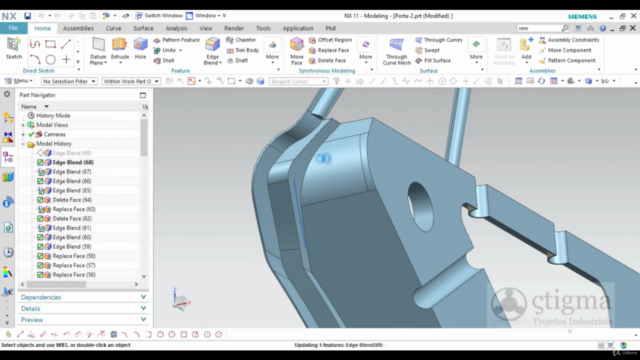Switch to the Analysis tab
Viewport: 640px width, 360px height.
[176, 28]
